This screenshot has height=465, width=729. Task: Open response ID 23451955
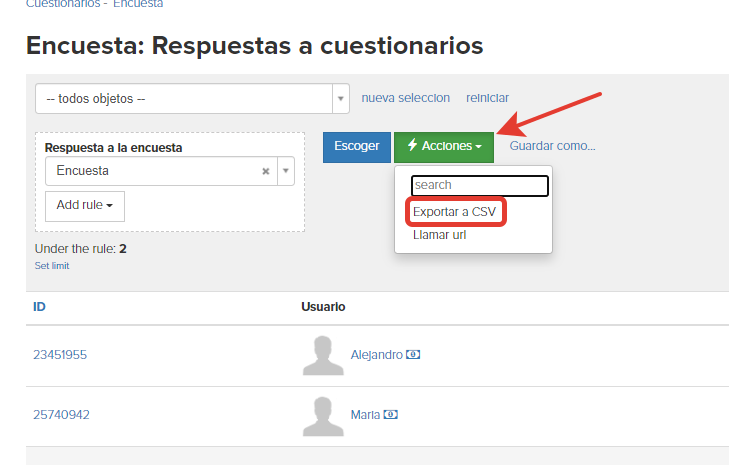click(60, 355)
